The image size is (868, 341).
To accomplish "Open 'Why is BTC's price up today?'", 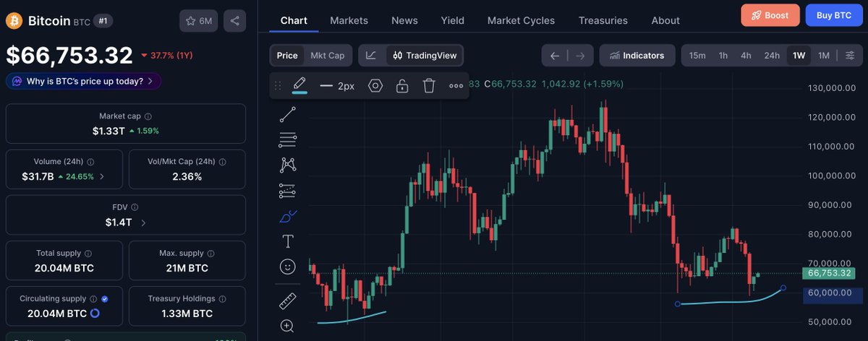I will pos(83,81).
